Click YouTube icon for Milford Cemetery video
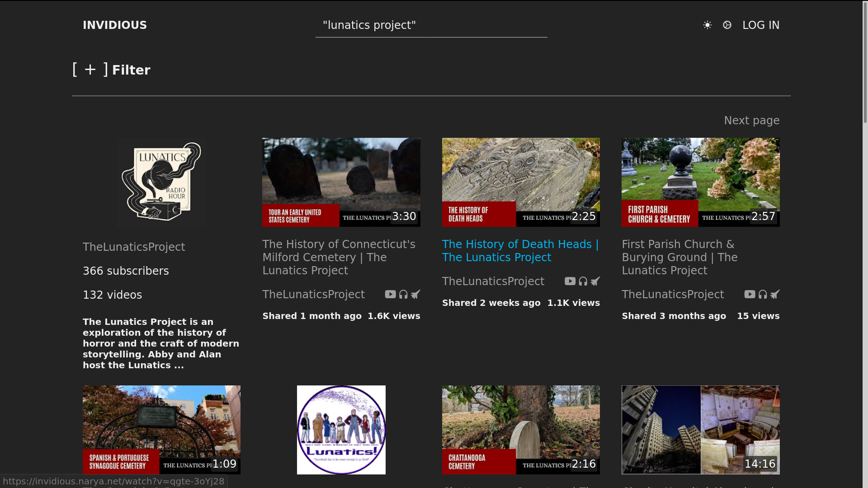Viewport: 868px width, 488px height. [x=390, y=295]
